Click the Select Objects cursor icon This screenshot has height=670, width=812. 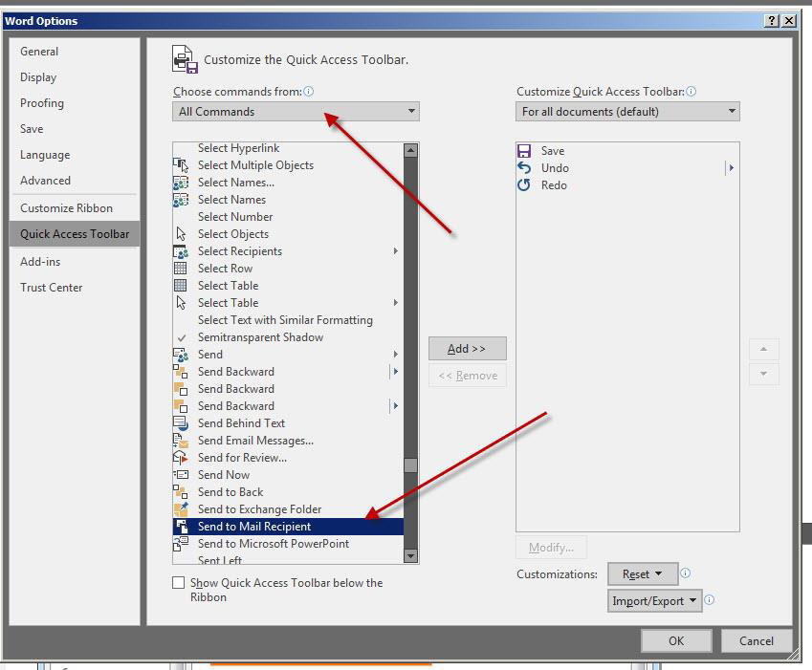(180, 234)
